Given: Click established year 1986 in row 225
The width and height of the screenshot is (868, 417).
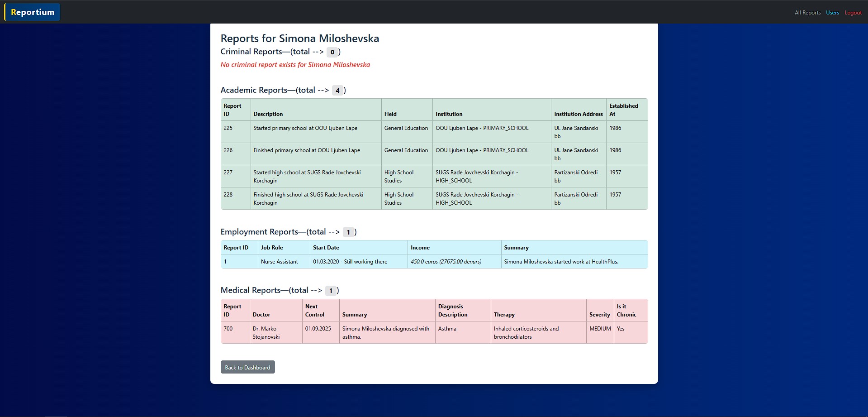Looking at the screenshot, I should click(x=627, y=132).
